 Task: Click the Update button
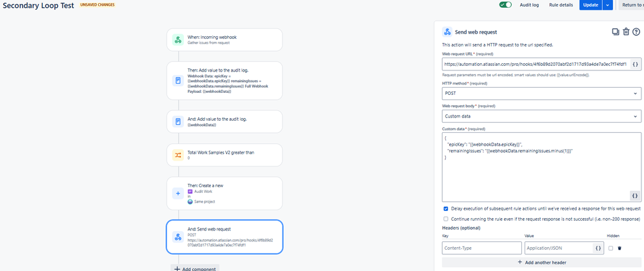coord(590,5)
